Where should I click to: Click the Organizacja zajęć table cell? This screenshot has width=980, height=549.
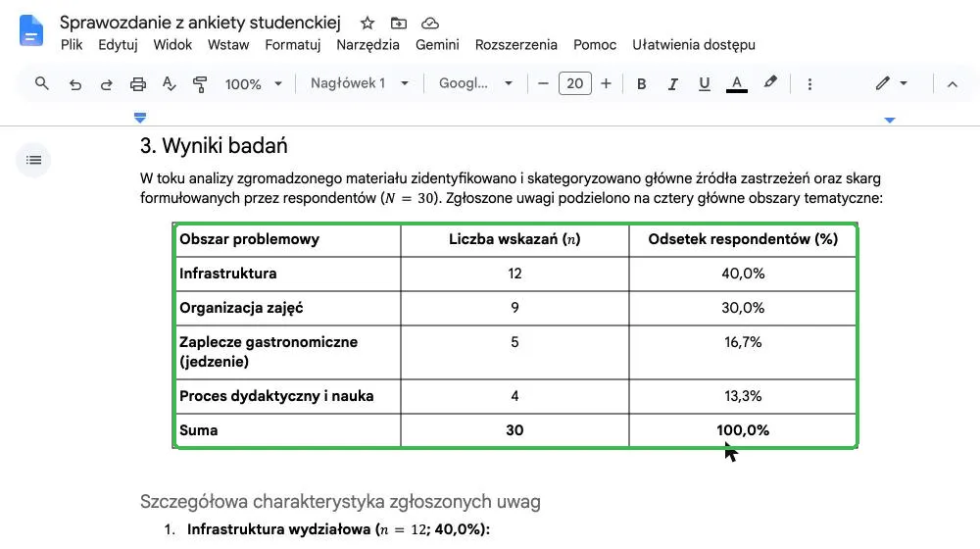point(288,308)
